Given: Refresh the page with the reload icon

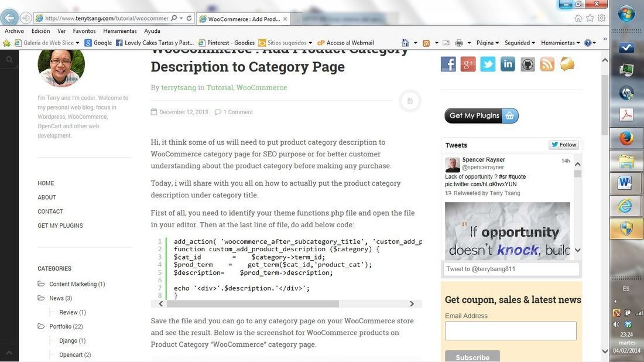Looking at the screenshot, I should click(x=189, y=18).
